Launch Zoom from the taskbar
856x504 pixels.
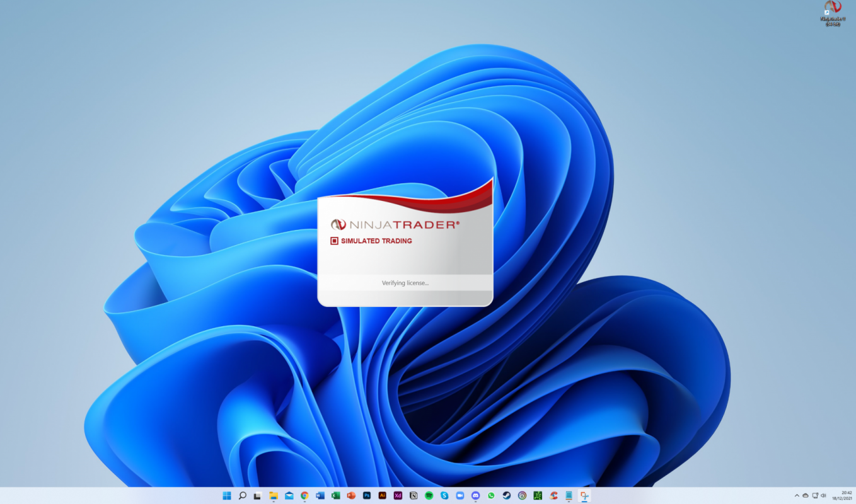click(x=460, y=496)
